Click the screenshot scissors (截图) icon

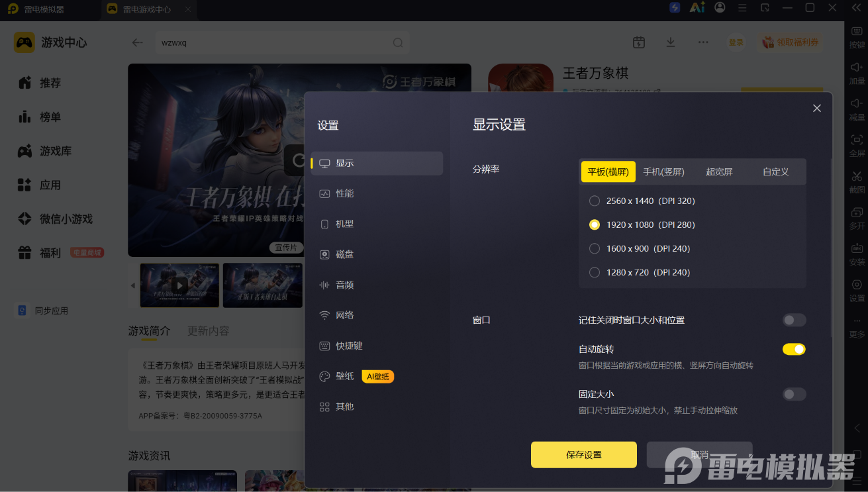pos(857,181)
